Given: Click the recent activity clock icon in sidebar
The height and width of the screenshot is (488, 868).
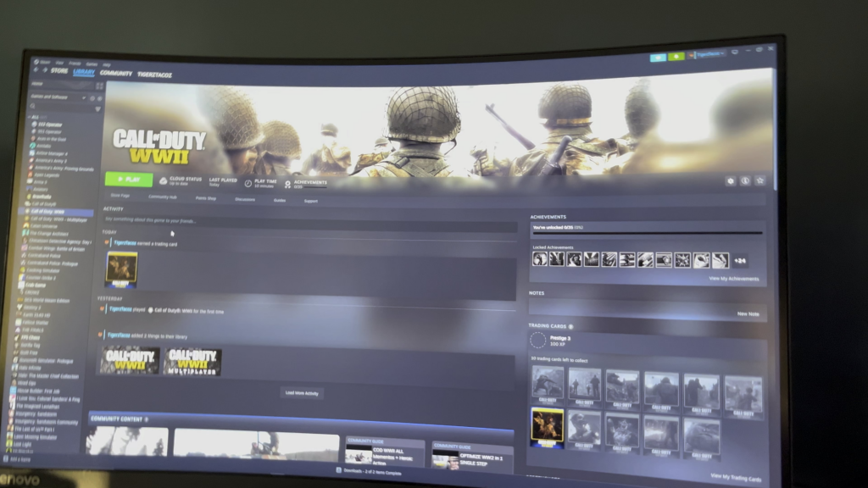Looking at the screenshot, I should pyautogui.click(x=92, y=98).
